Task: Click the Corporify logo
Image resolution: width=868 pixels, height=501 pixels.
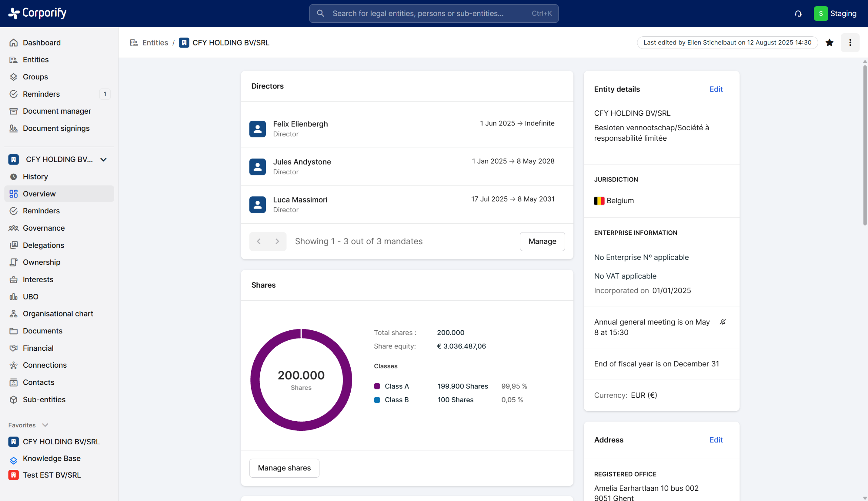Action: [37, 13]
